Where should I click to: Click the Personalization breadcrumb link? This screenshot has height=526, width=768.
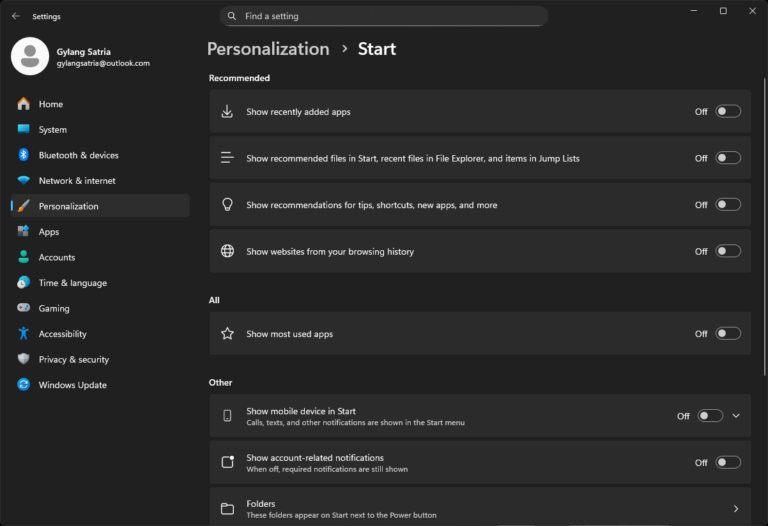(268, 49)
